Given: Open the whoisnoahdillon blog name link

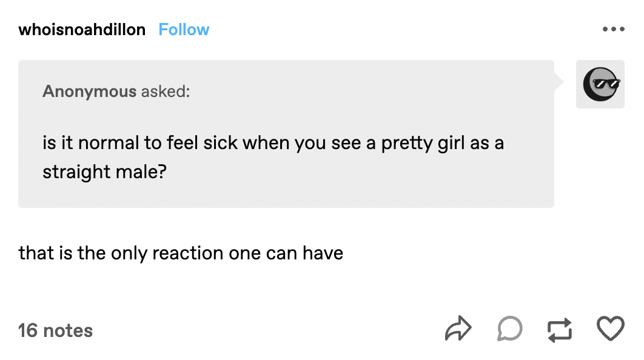Looking at the screenshot, I should (82, 29).
